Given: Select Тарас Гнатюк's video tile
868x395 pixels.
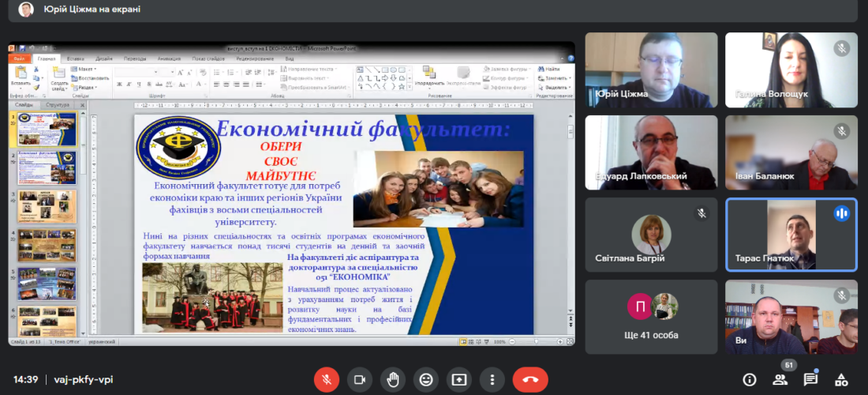Looking at the screenshot, I should (791, 235).
